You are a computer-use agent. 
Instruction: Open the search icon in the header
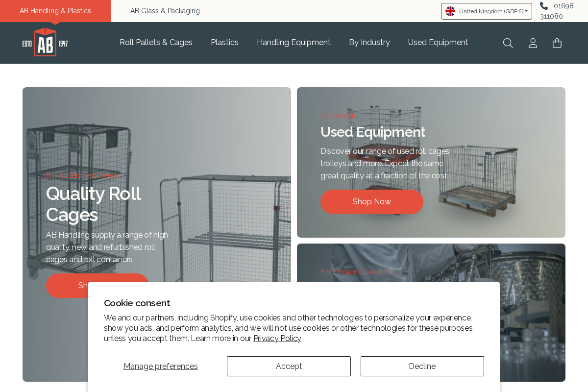point(508,43)
